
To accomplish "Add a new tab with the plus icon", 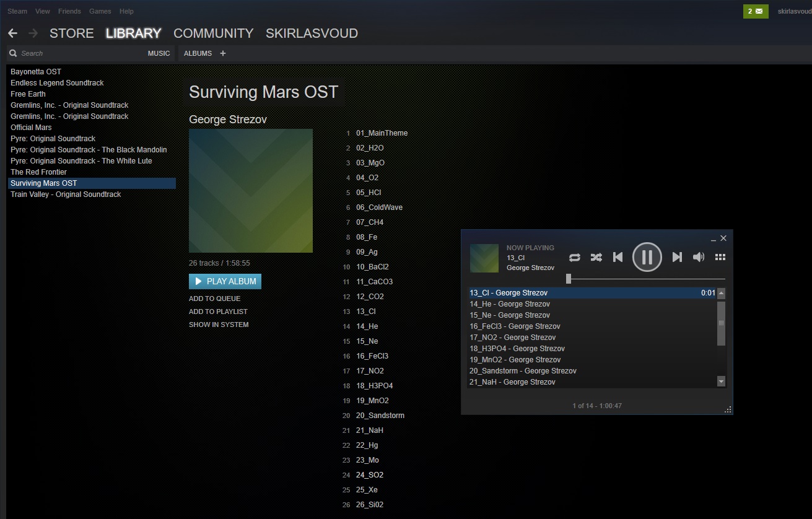I will [223, 53].
